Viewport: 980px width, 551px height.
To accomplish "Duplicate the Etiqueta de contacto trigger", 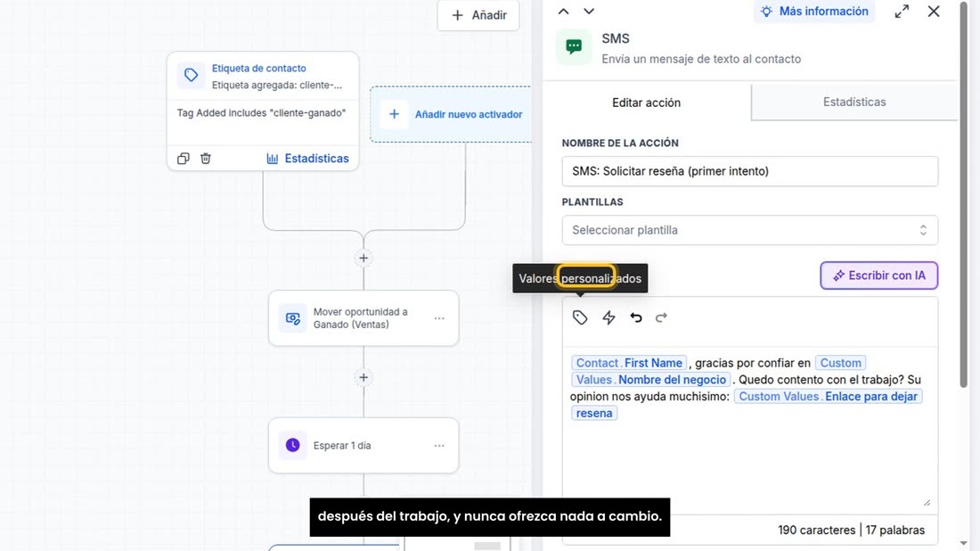I will [184, 158].
